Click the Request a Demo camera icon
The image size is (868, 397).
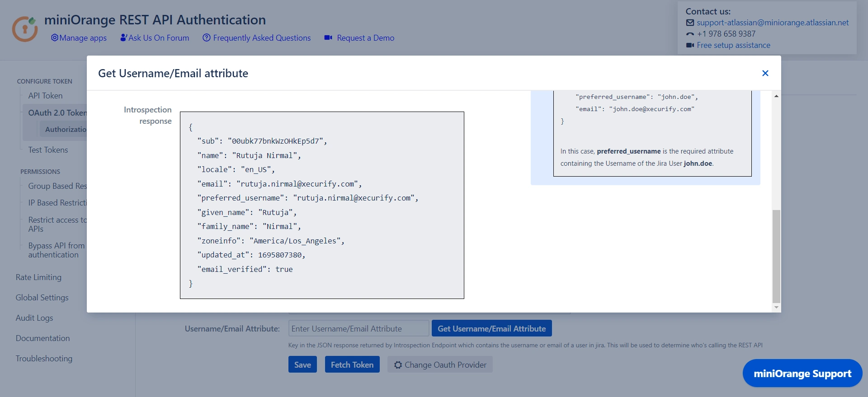click(328, 38)
